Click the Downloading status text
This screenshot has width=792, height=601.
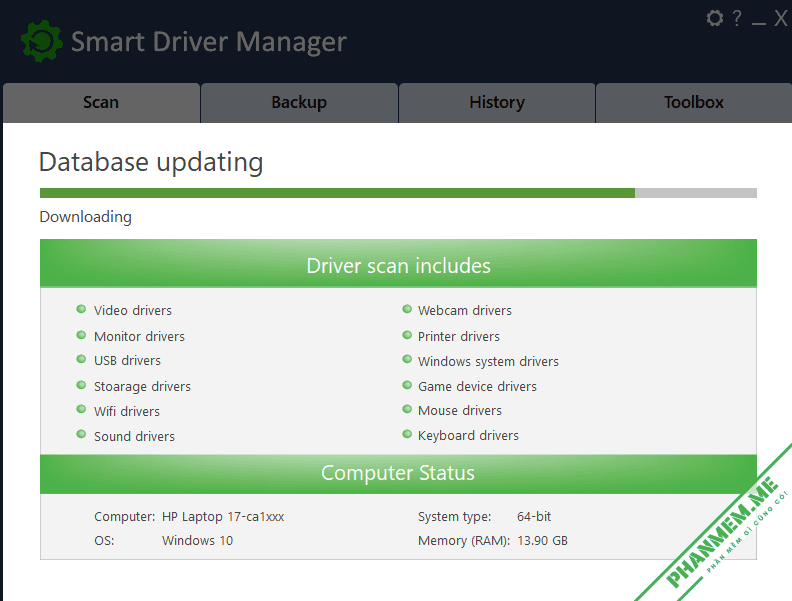(85, 217)
